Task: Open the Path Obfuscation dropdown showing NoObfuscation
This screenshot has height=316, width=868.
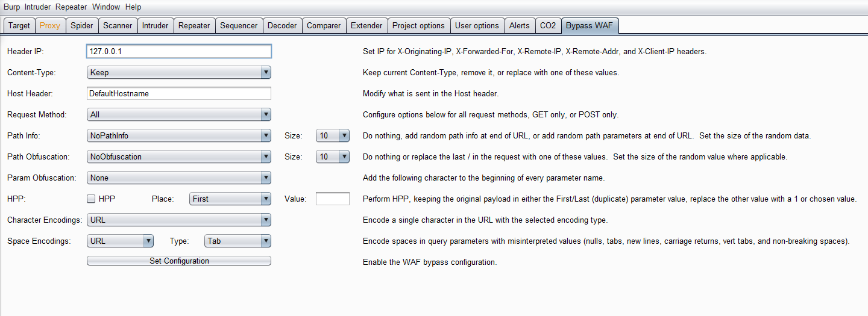Action: click(x=179, y=156)
